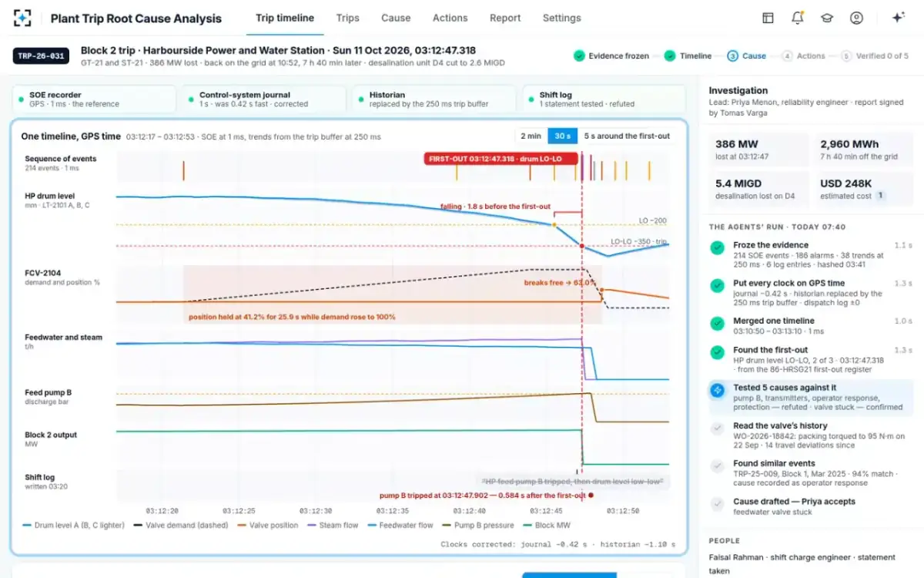Toggle the Pump B pressure legend series
924x578 pixels.
pyautogui.click(x=477, y=526)
